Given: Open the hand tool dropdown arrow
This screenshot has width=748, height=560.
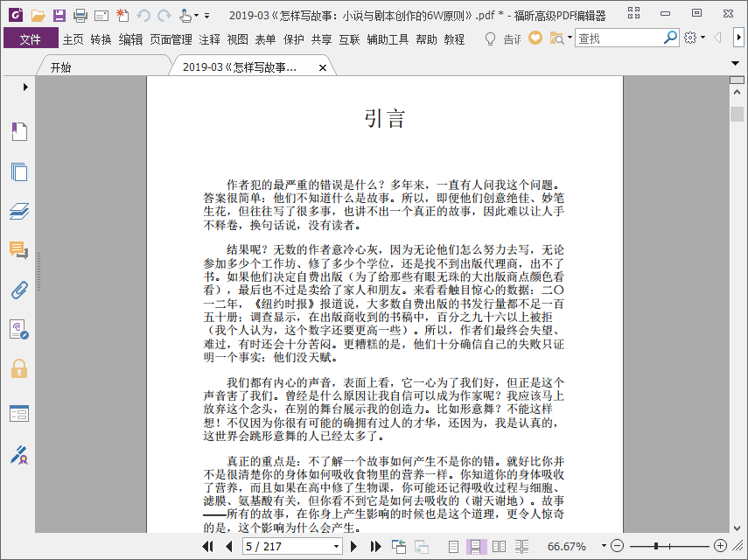Looking at the screenshot, I should coord(196,16).
